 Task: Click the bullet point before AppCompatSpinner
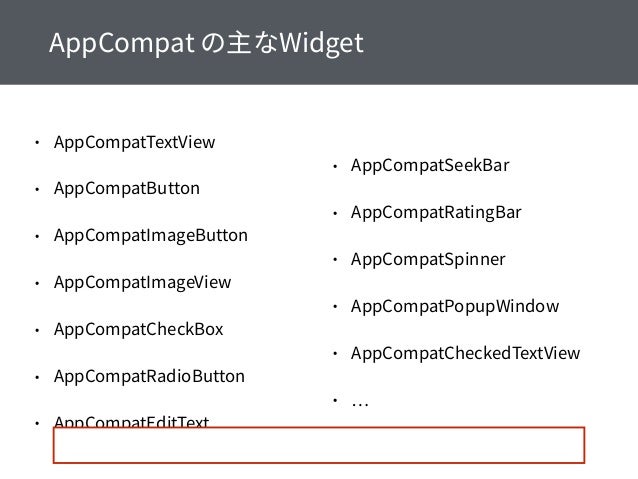(x=335, y=259)
